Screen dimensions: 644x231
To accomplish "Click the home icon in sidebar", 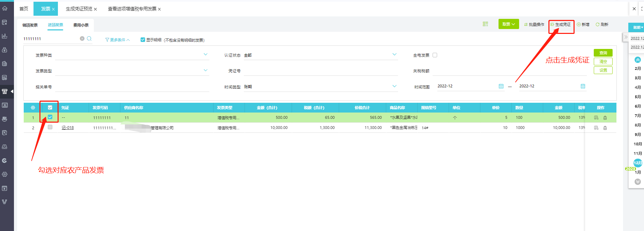I will pyautogui.click(x=5, y=8).
